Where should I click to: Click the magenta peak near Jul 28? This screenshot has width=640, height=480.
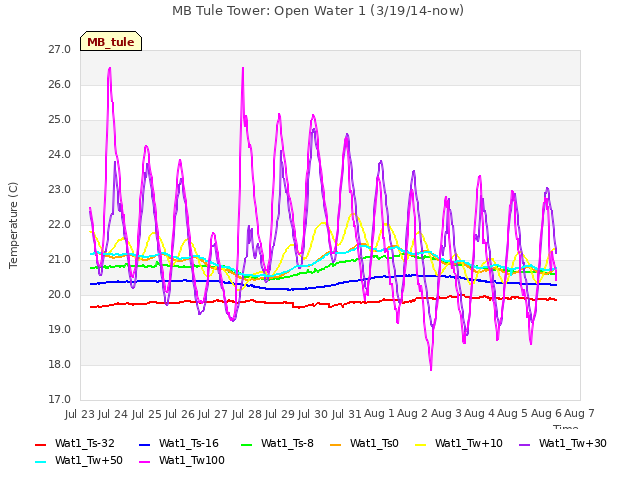click(243, 69)
